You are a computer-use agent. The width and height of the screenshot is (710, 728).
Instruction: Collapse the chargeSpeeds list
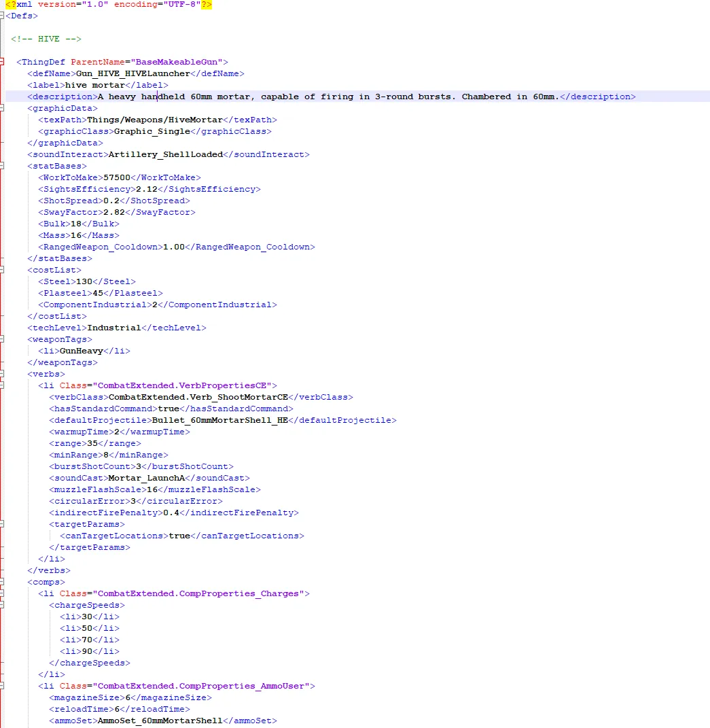coord(3,605)
